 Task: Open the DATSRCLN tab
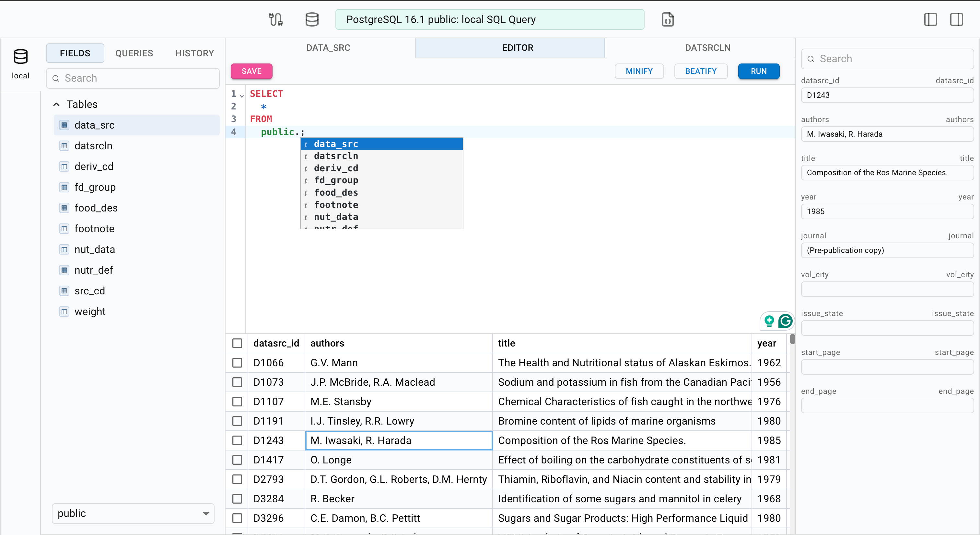pos(707,48)
